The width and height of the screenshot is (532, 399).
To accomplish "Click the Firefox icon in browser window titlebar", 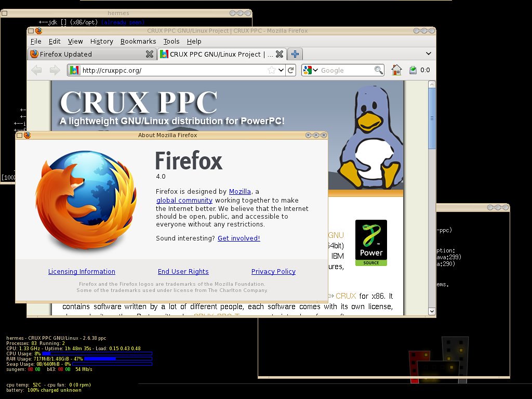I will tap(38, 31).
